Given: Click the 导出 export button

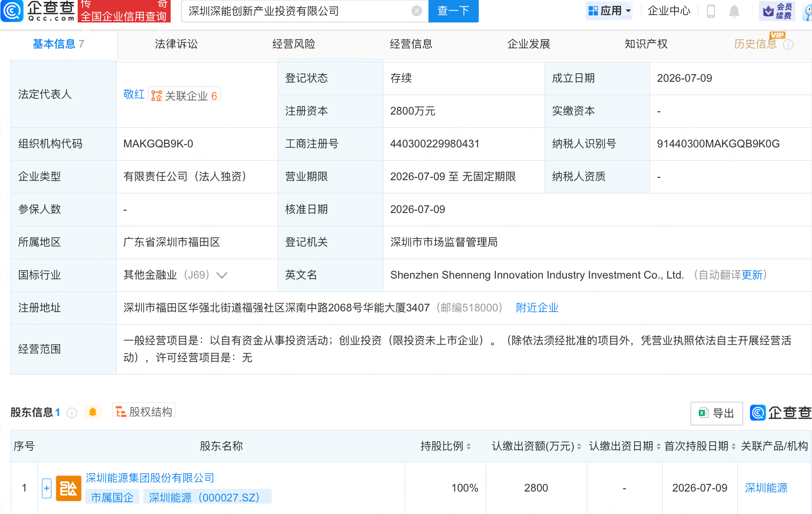Looking at the screenshot, I should coord(717,413).
